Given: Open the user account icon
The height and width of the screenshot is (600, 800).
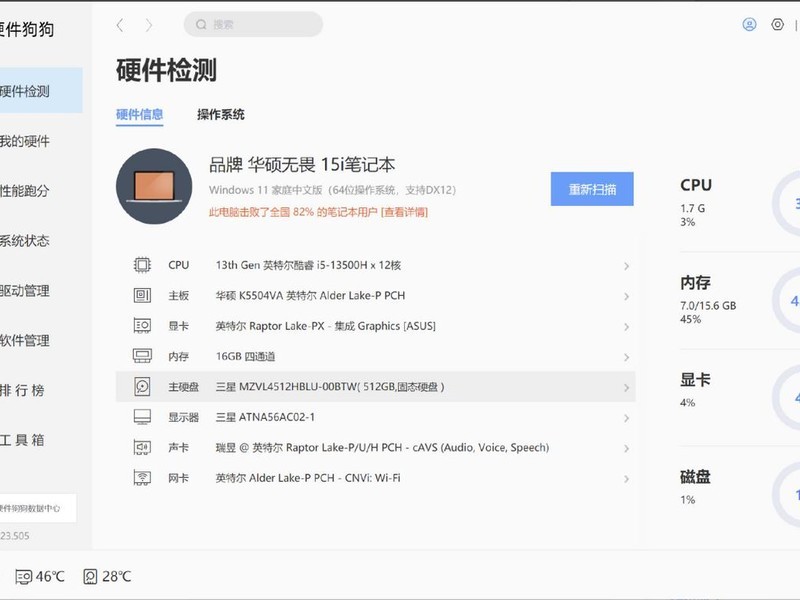Looking at the screenshot, I should point(749,24).
